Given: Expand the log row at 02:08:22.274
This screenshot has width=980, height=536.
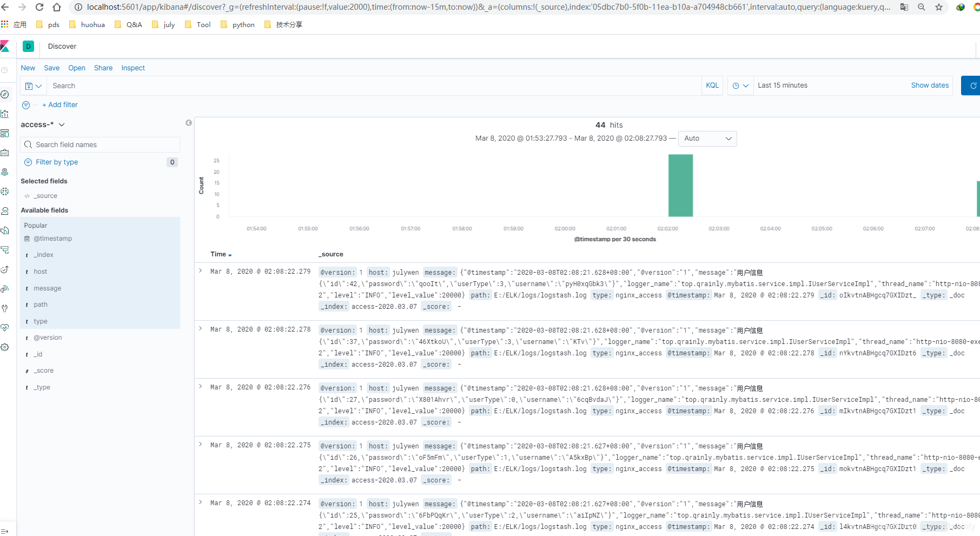Looking at the screenshot, I should coord(201,502).
